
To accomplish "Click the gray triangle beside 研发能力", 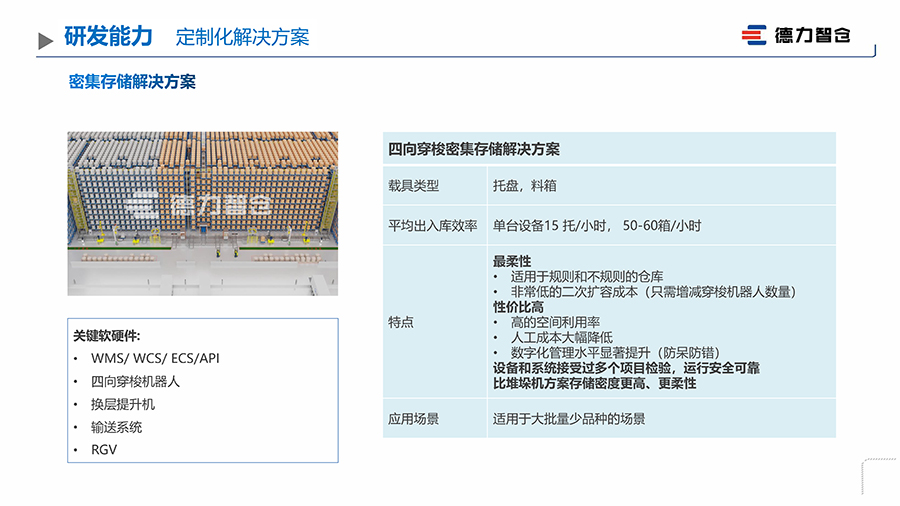I will click(45, 41).
